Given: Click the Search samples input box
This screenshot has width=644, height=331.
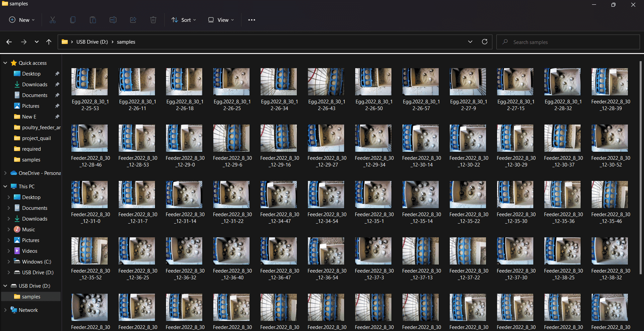Looking at the screenshot, I should pyautogui.click(x=570, y=42).
